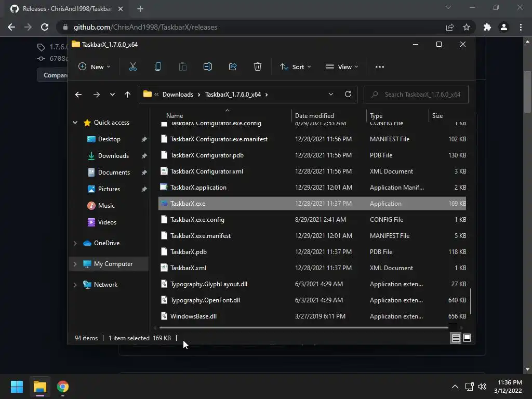The image size is (532, 399).
Task: Show hidden system tray icons
Action: pyautogui.click(x=455, y=387)
